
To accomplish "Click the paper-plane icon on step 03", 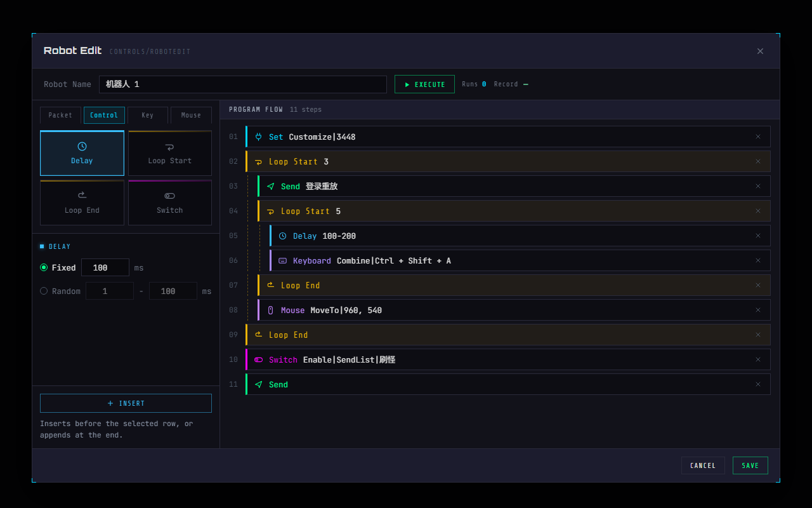I will [271, 186].
